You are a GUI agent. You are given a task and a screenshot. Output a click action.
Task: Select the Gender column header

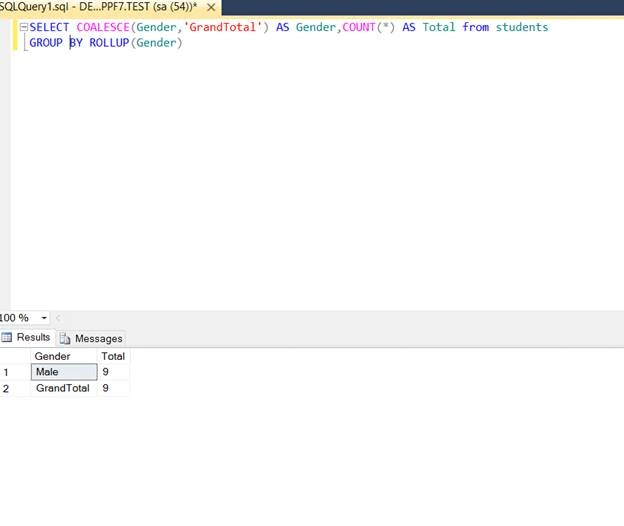64,356
